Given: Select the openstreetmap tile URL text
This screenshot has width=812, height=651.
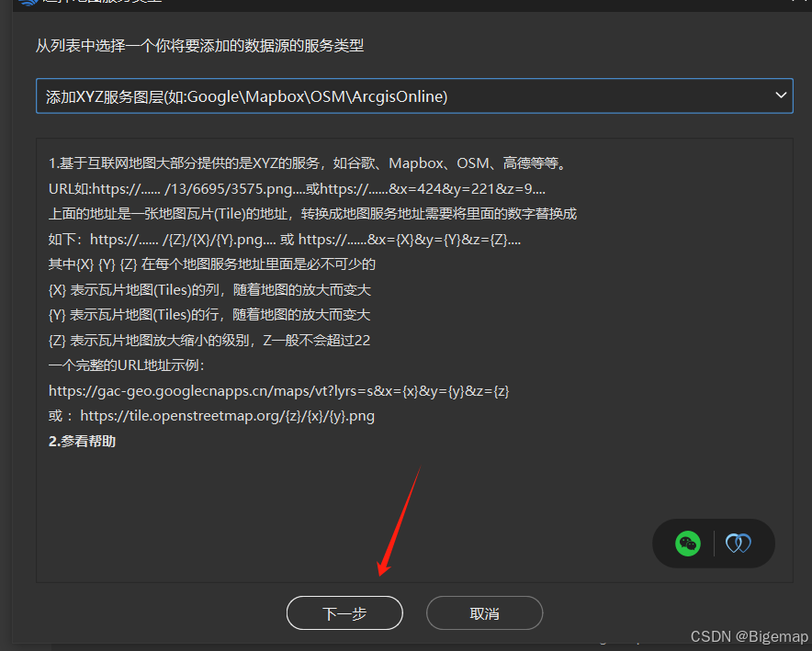Looking at the screenshot, I should [x=227, y=416].
